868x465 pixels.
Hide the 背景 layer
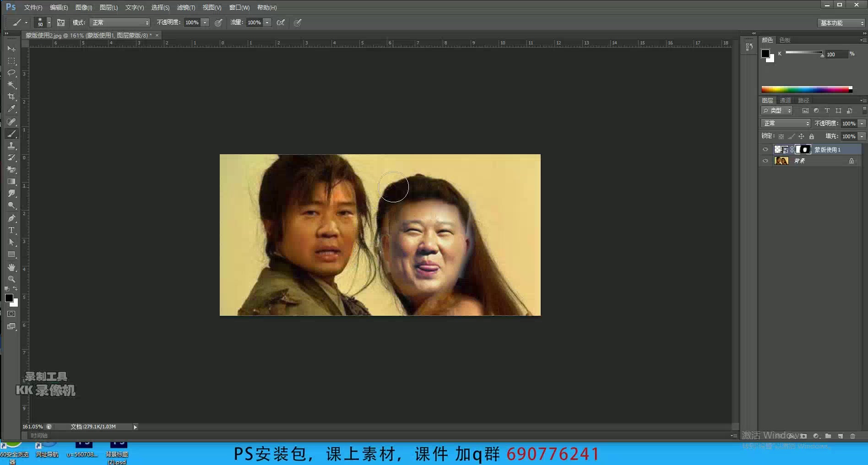(x=765, y=161)
